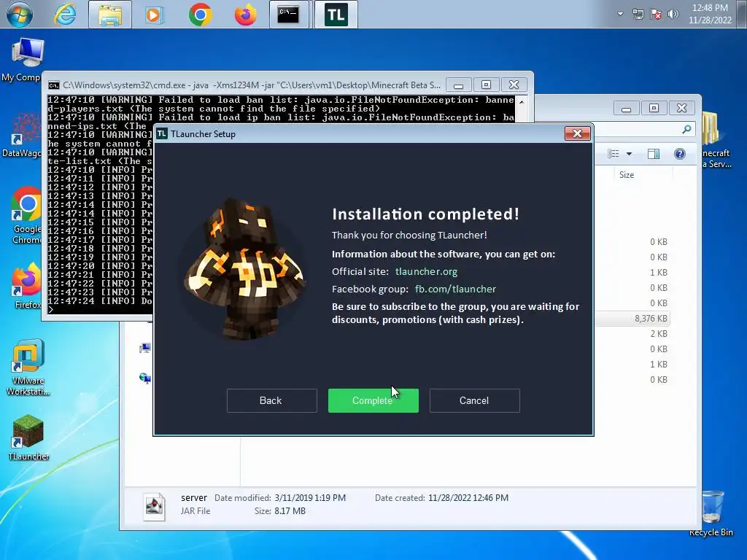747x560 pixels.
Task: Click the server JAR file thumbnail in details pane
Action: pos(155,506)
